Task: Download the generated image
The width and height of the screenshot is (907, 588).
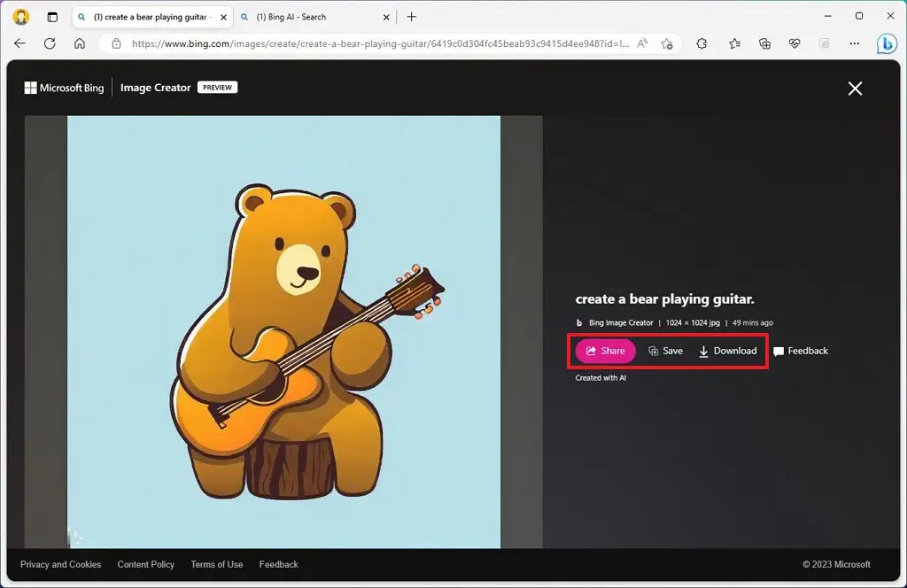Action: (x=728, y=351)
